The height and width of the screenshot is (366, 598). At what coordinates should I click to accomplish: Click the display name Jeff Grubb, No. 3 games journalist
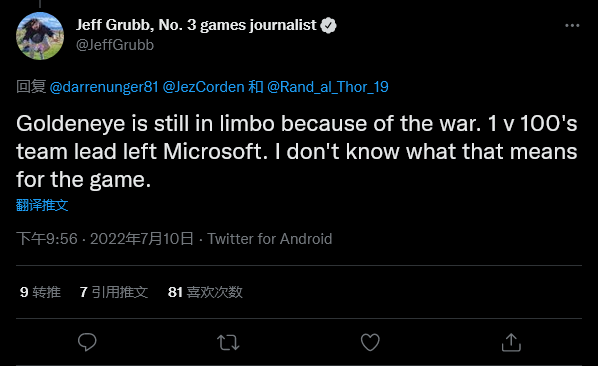tap(196, 25)
